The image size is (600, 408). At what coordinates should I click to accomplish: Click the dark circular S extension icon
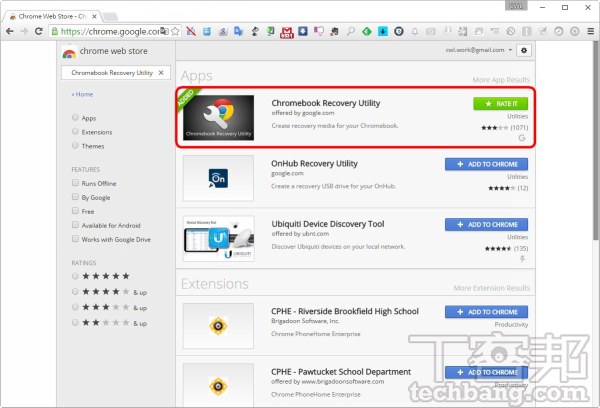399,31
